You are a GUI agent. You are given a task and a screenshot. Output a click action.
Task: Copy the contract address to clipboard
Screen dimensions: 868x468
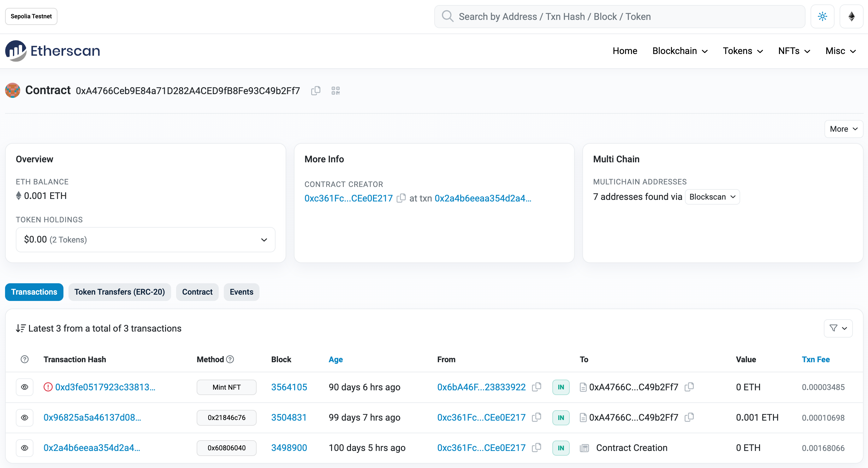(x=315, y=91)
